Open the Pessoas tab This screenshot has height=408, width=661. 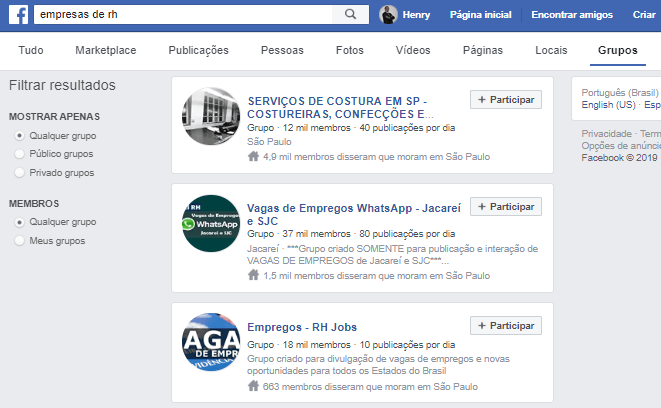click(282, 50)
